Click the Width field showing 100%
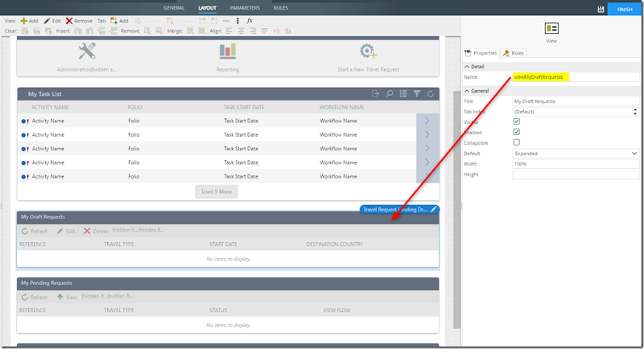This screenshot has width=644, height=349. 576,163
